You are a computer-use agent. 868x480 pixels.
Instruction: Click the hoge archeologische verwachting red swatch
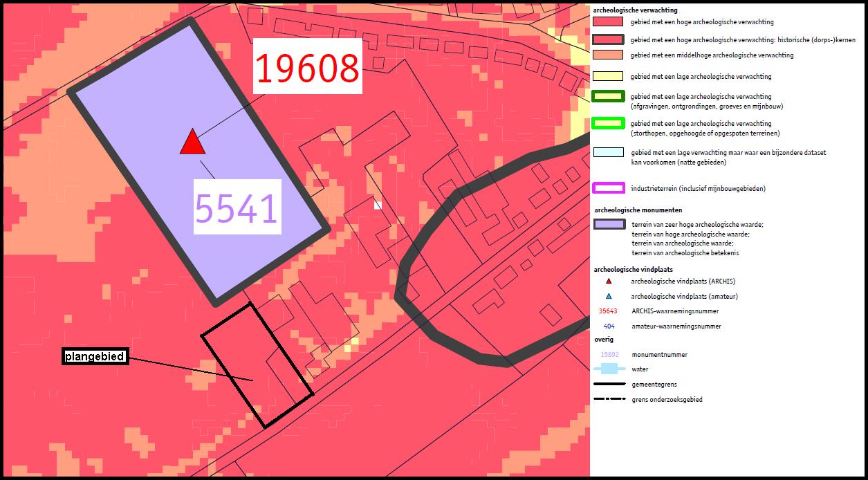pyautogui.click(x=609, y=22)
